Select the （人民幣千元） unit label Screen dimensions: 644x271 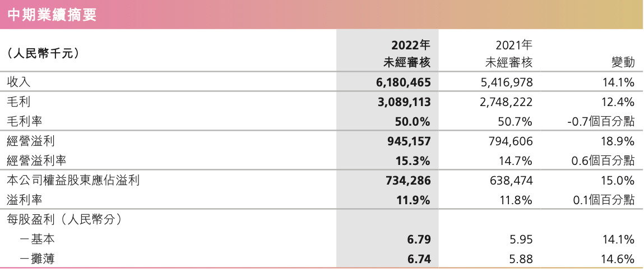(x=44, y=53)
